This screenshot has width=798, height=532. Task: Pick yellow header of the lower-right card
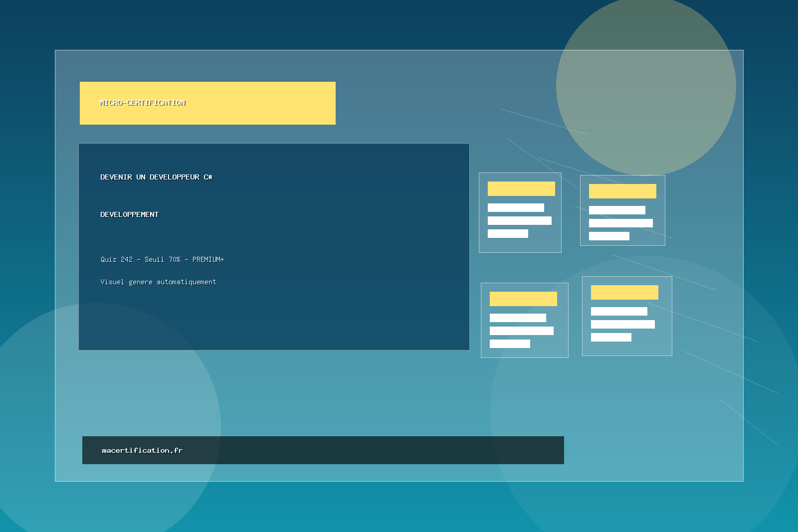(x=624, y=292)
